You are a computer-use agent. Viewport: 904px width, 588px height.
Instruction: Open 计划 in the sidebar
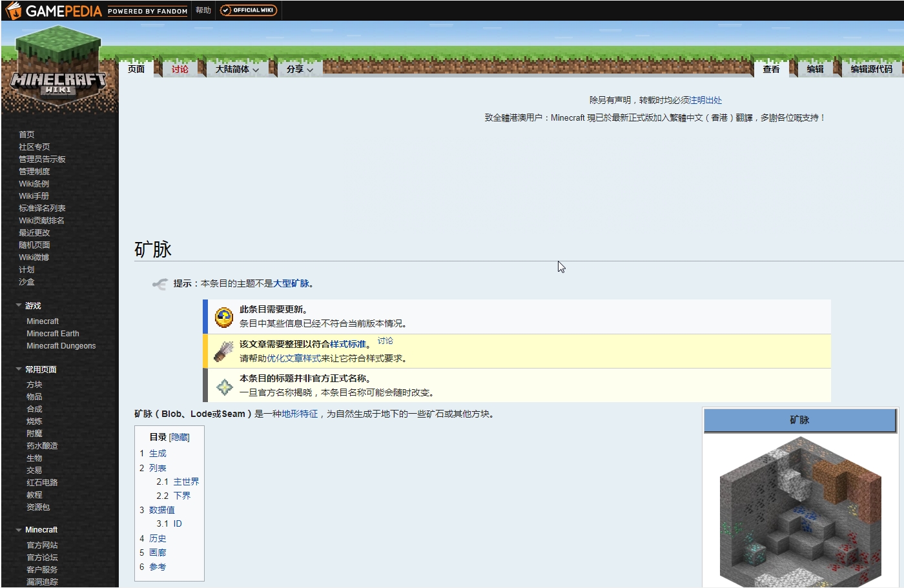tap(26, 270)
